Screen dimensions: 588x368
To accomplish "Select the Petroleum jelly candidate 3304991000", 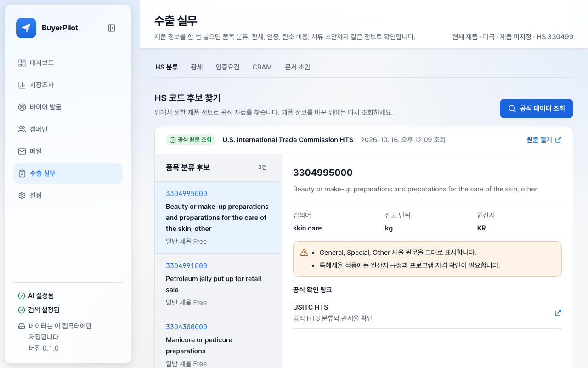I will 218,284.
